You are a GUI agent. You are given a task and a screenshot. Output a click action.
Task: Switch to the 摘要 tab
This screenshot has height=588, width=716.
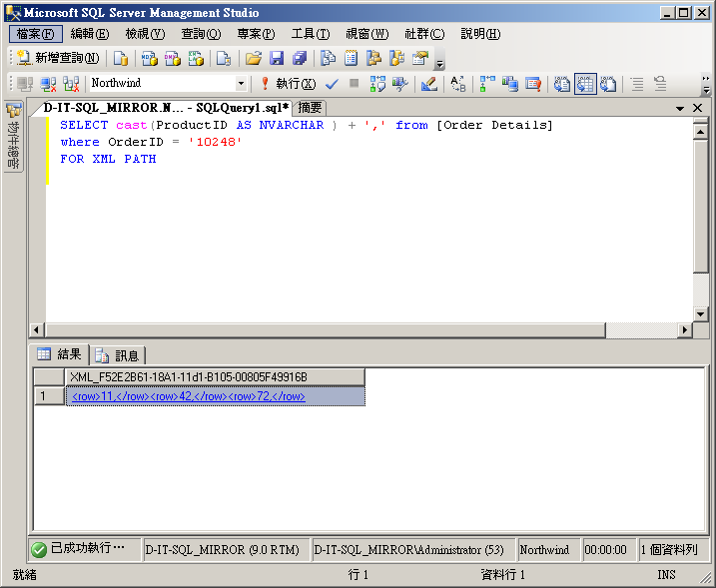(x=310, y=108)
